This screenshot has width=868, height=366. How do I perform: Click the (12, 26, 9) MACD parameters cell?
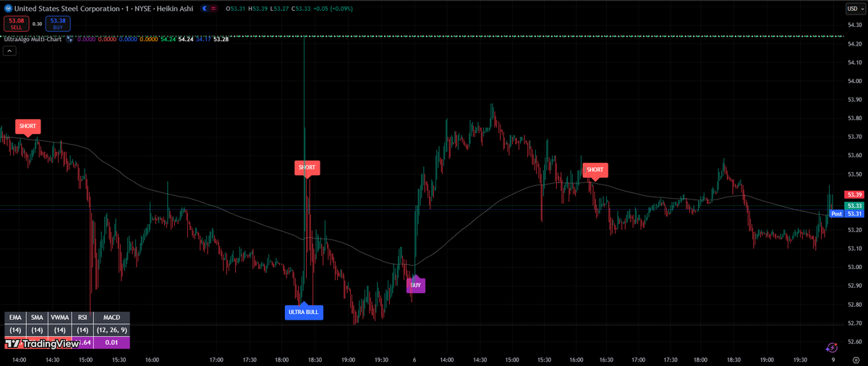tap(111, 330)
